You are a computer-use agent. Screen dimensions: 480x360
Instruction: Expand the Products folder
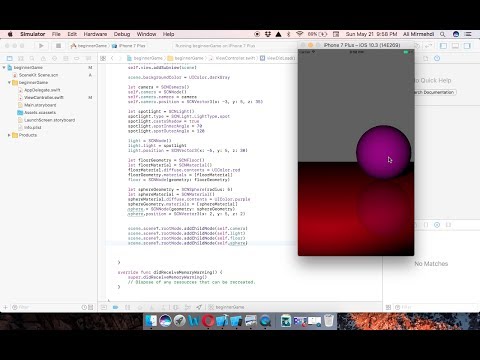click(9, 135)
